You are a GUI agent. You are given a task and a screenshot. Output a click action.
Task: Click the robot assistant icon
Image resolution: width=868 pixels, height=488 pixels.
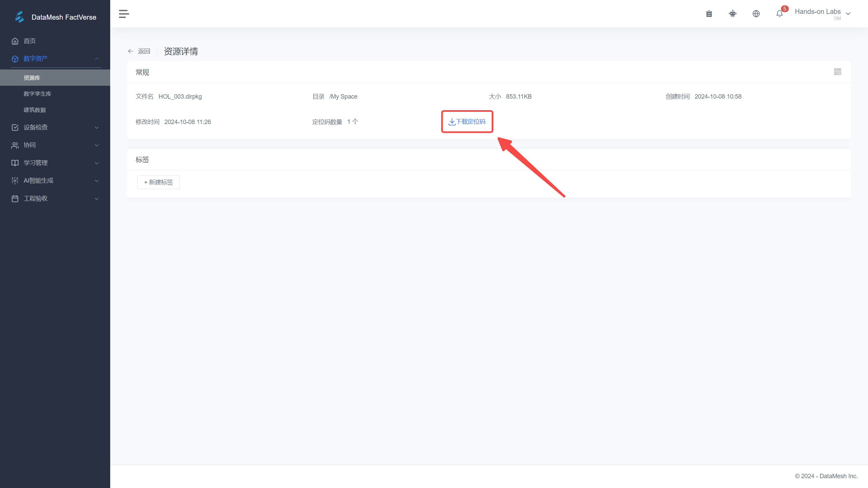pos(732,14)
